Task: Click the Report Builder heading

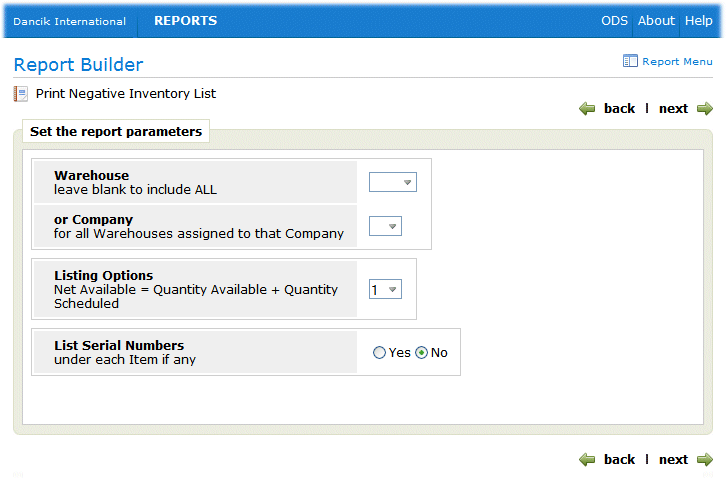Action: (79, 65)
